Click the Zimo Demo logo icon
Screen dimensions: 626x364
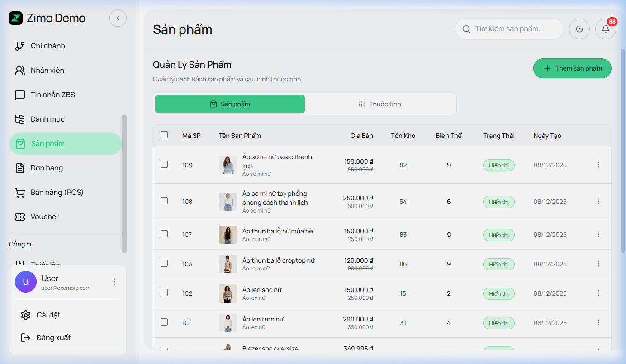[16, 19]
